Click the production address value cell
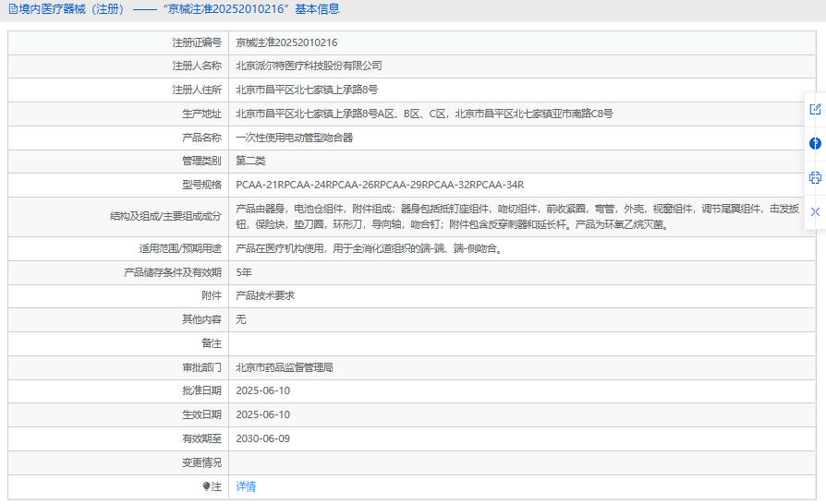The width and height of the screenshot is (826, 504). tap(521, 114)
